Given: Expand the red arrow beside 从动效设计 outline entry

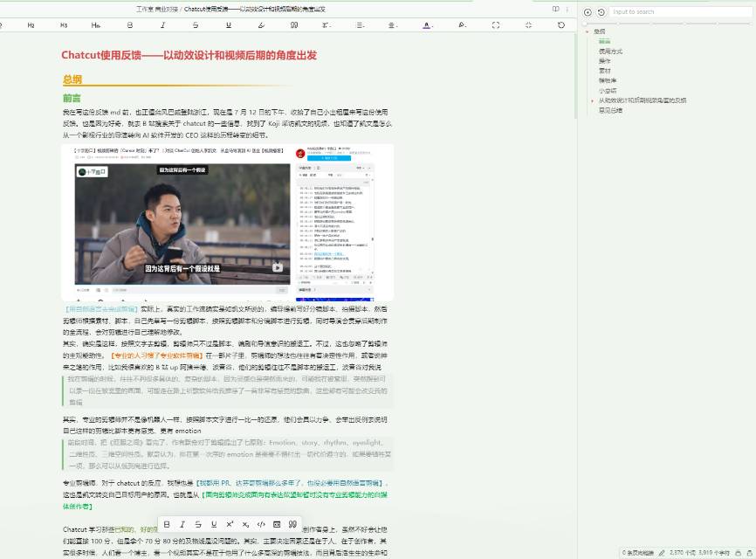Looking at the screenshot, I should pyautogui.click(x=593, y=100).
